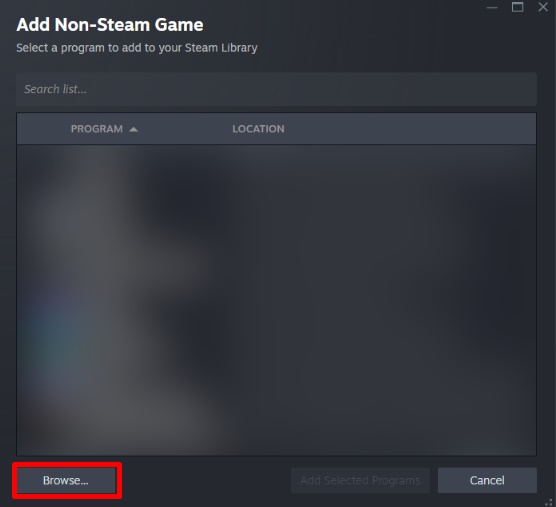Click the empty checkbox column header before PROGRAM
556x507 pixels.
pyautogui.click(x=43, y=129)
